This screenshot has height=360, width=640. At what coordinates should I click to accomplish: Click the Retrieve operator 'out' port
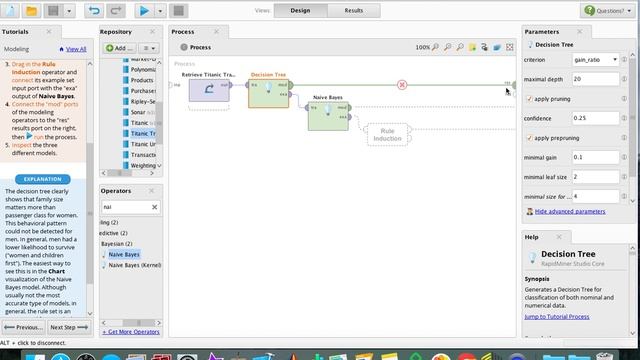tap(231, 85)
